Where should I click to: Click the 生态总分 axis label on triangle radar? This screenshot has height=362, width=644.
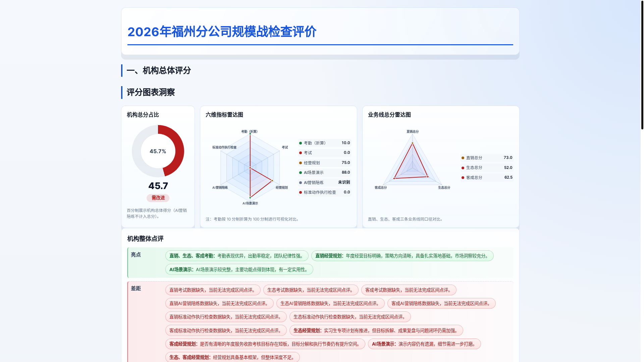pos(444,188)
